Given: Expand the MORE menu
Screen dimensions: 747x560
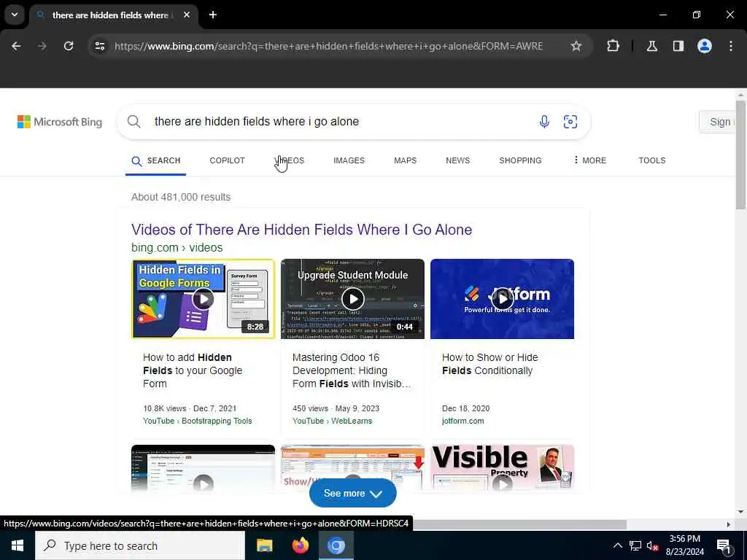Looking at the screenshot, I should [589, 160].
